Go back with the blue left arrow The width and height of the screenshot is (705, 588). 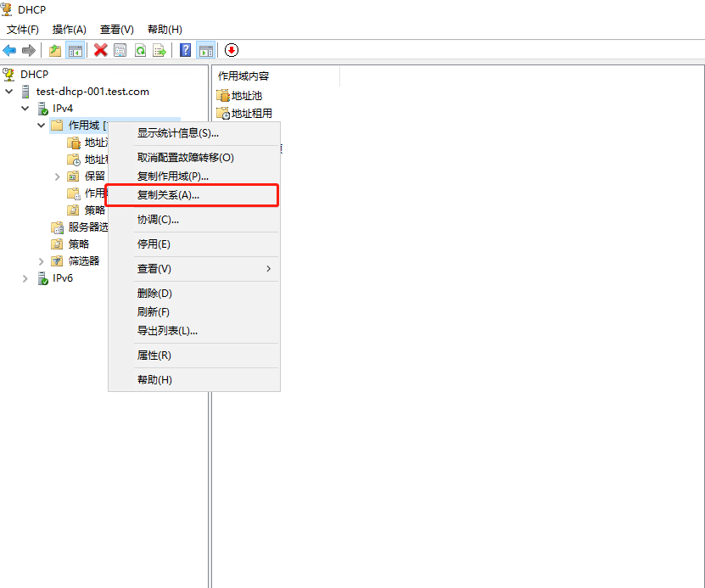(x=9, y=50)
